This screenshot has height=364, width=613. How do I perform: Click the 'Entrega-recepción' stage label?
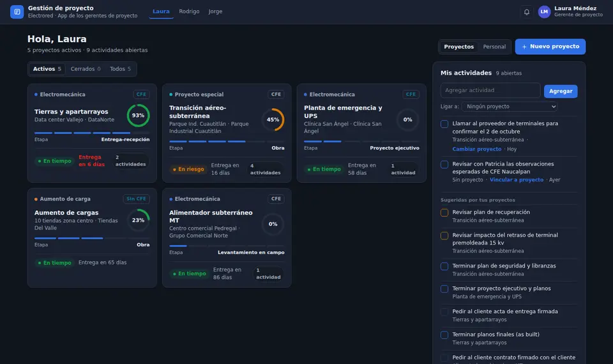(x=126, y=140)
